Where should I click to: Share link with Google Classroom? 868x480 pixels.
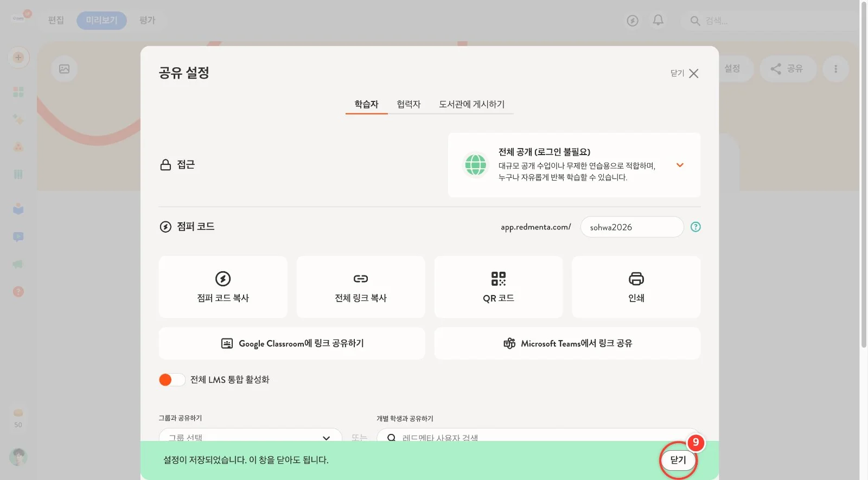[292, 343]
